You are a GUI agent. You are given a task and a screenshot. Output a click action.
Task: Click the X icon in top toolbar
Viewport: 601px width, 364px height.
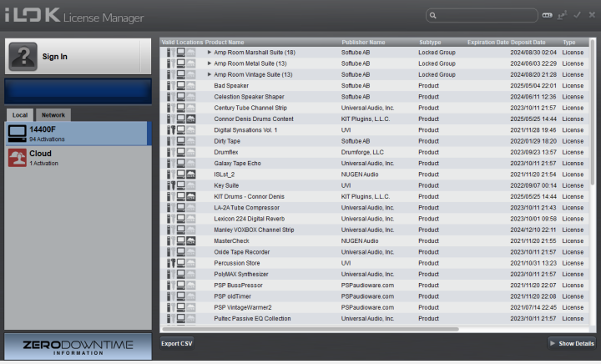coord(592,15)
